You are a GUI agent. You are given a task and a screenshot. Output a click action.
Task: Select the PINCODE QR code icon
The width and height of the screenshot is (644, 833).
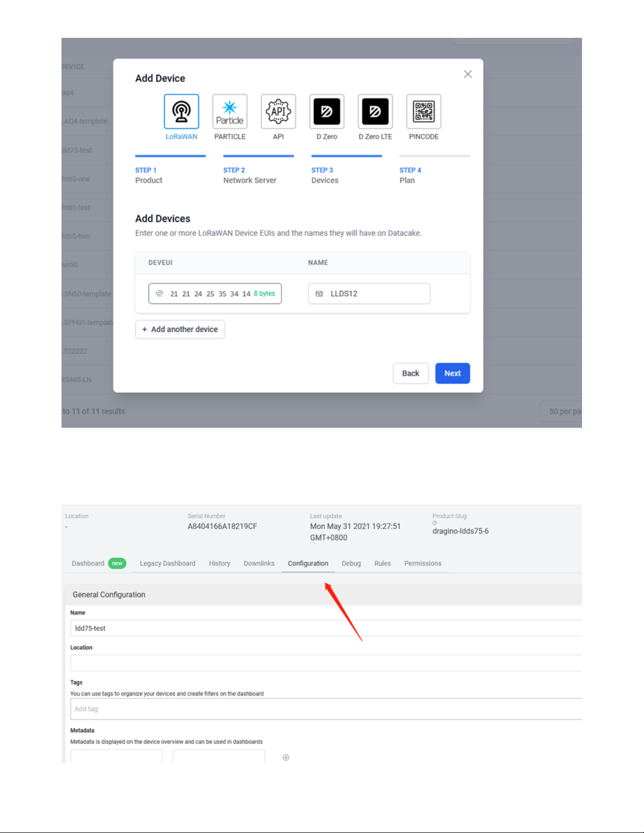tap(424, 111)
